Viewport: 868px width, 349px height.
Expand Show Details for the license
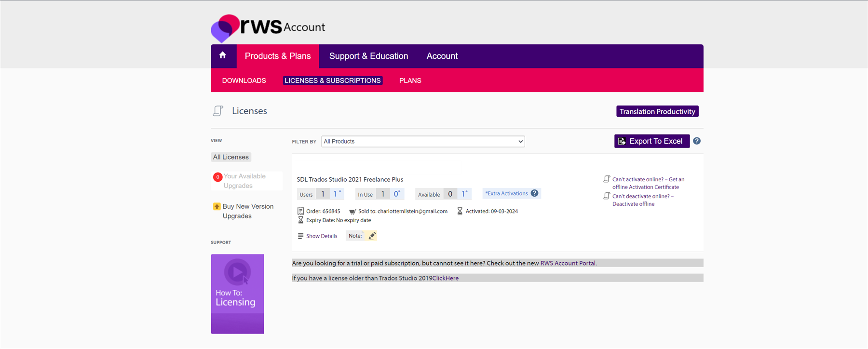click(322, 236)
